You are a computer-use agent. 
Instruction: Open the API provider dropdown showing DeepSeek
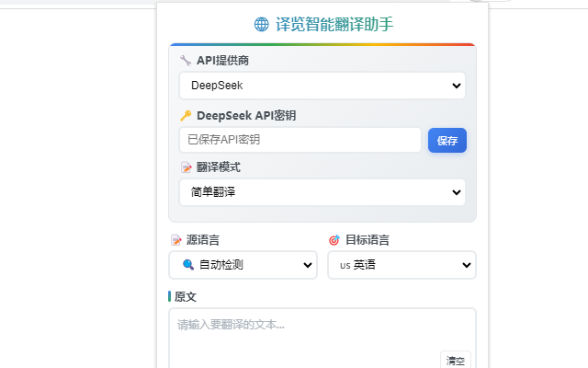tap(322, 86)
